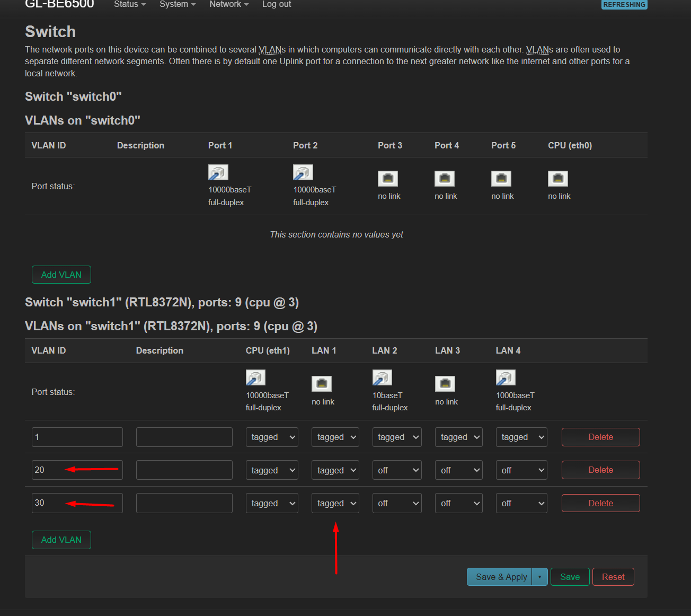Focus the Description field for VLAN 30

click(x=184, y=503)
